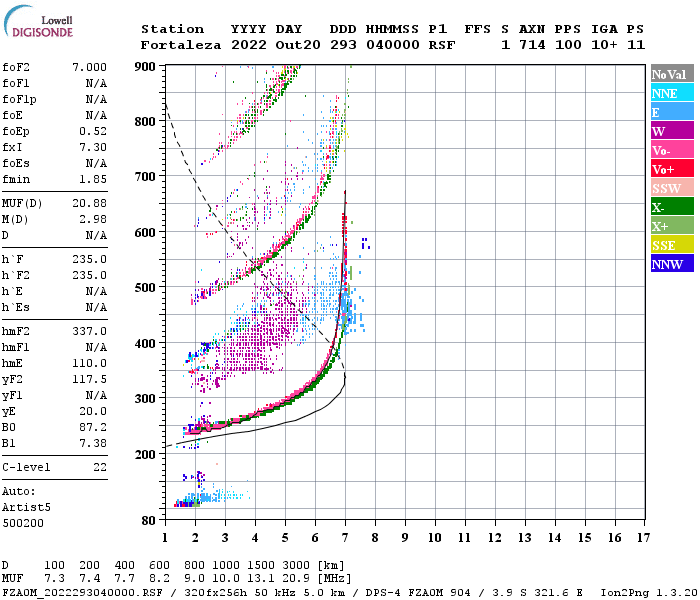Select the Vo- pink legend swatch
The width and height of the screenshot is (700, 600).
(x=672, y=150)
